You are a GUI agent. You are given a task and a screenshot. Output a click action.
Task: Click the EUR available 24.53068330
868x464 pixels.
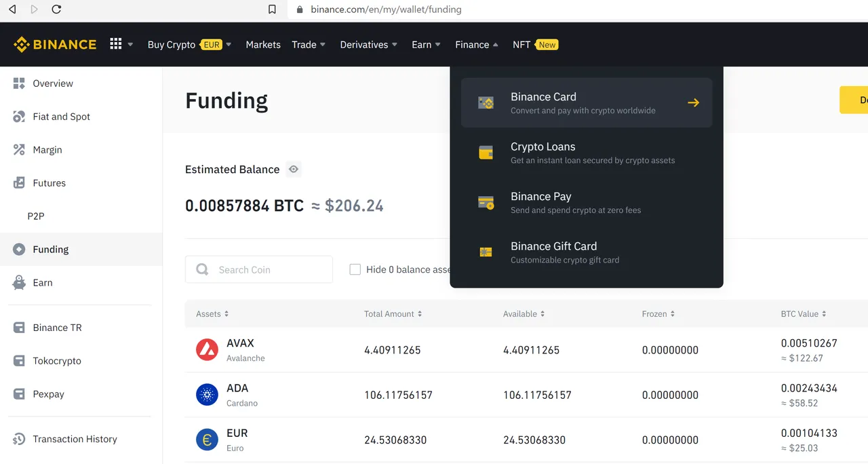click(x=534, y=440)
